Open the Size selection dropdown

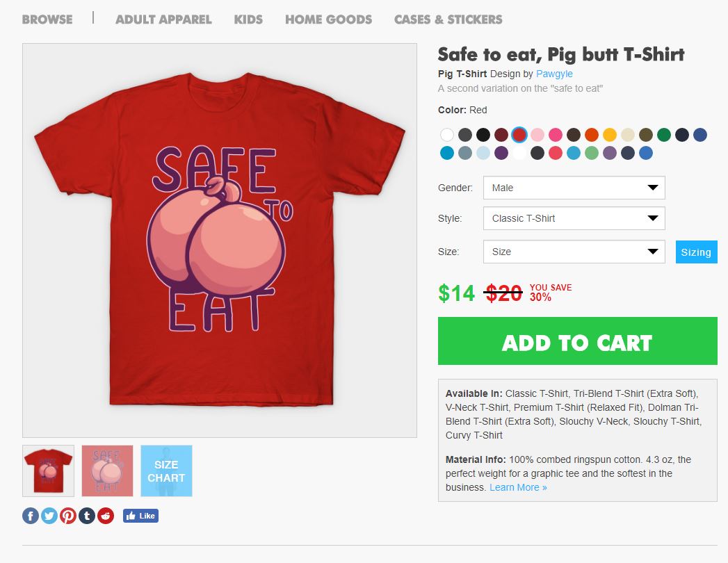coord(574,252)
